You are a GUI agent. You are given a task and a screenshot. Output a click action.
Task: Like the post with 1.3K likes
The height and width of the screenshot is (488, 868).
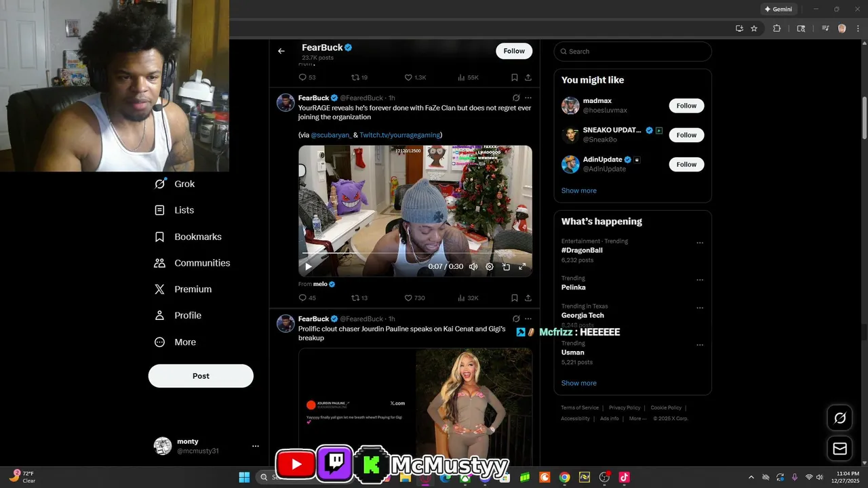(x=415, y=77)
